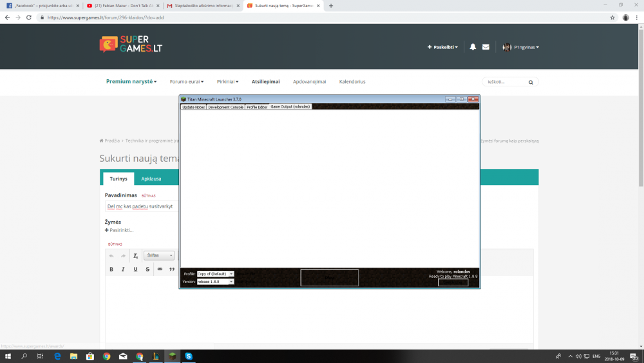Image resolution: width=644 pixels, height=363 pixels.
Task: Expand the Forumo eurai menu
Action: click(x=187, y=81)
